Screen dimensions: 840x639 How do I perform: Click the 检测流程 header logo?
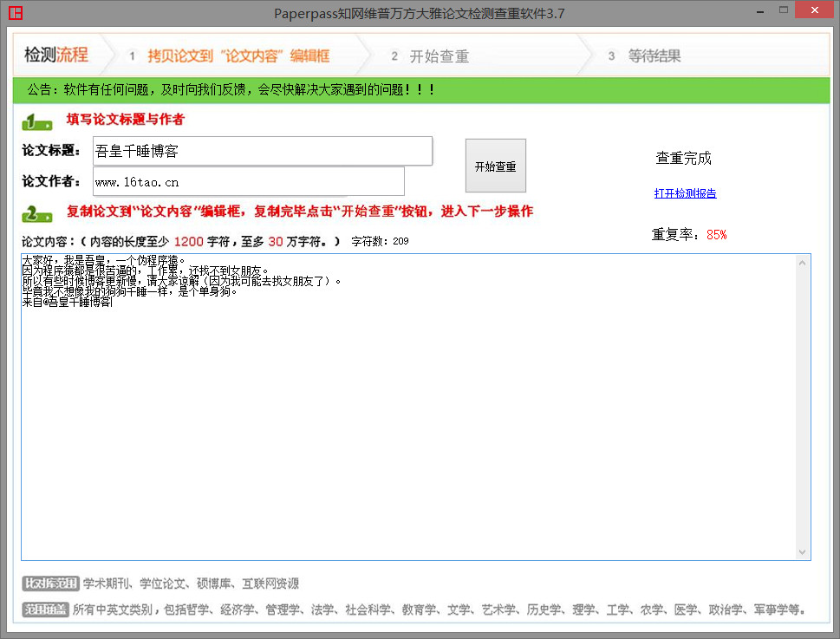point(56,55)
